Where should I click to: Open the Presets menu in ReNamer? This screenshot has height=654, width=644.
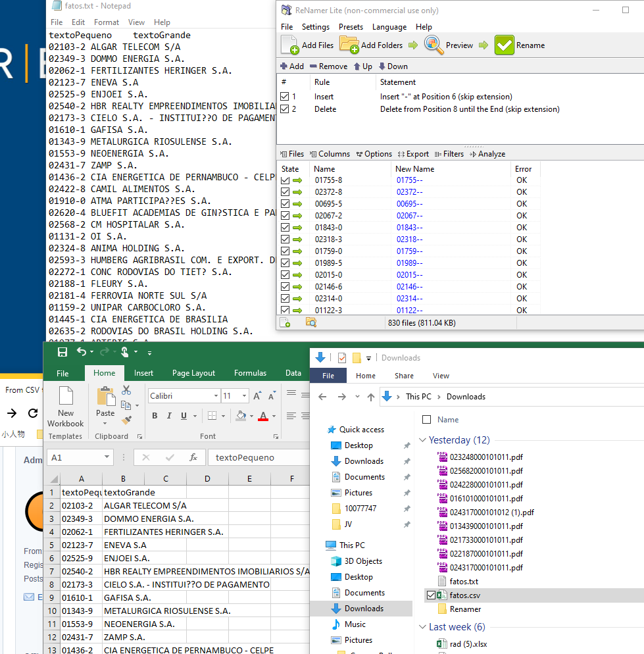[351, 27]
